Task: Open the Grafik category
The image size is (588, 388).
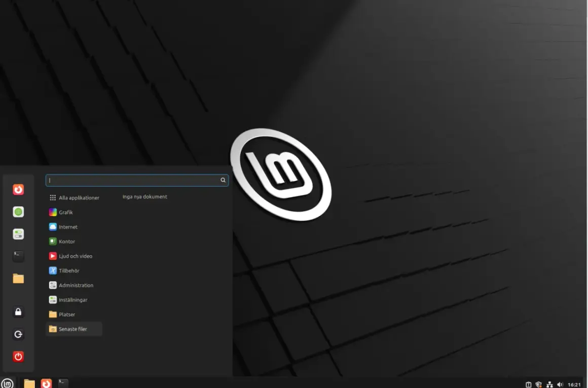Action: [74, 212]
